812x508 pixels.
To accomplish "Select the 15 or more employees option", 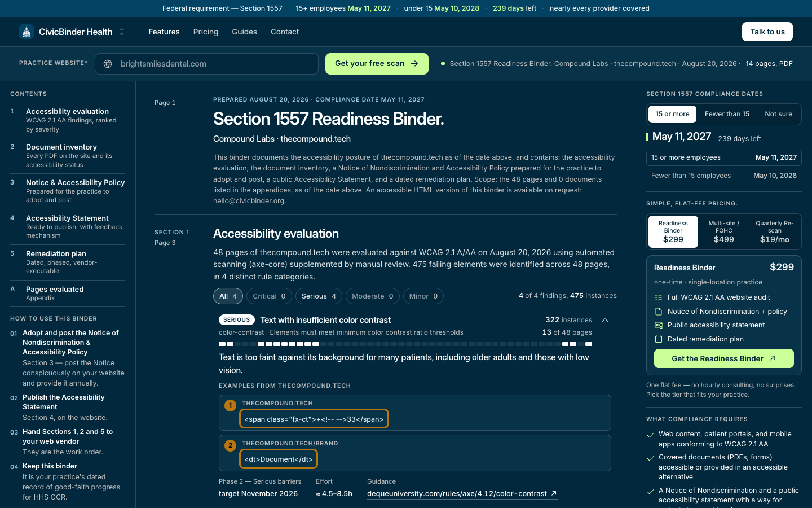I will coord(672,114).
